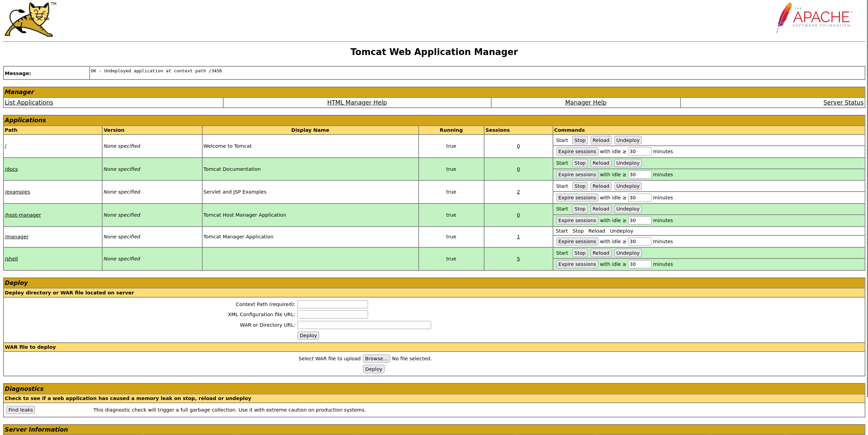Reload the Servlet and JSP Examples app

point(601,186)
